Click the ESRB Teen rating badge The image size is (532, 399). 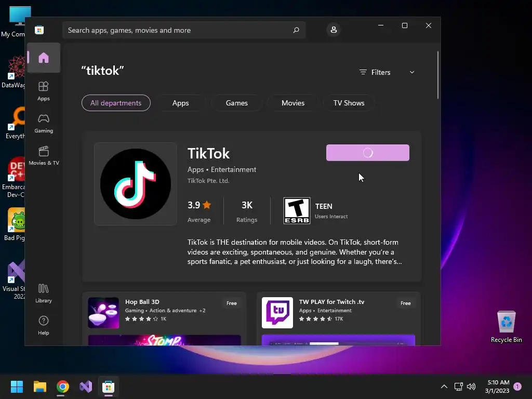[x=297, y=211]
